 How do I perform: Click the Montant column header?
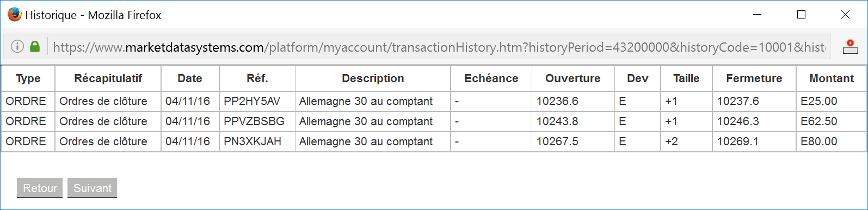pyautogui.click(x=832, y=78)
